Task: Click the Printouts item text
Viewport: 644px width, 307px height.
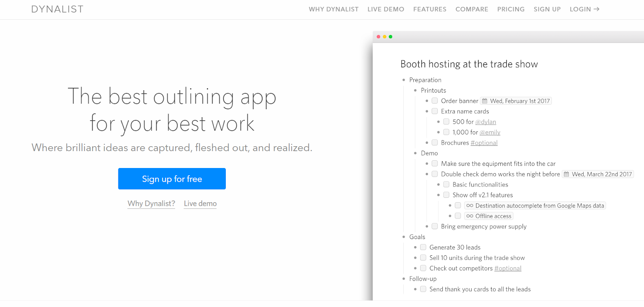Action: [x=433, y=91]
